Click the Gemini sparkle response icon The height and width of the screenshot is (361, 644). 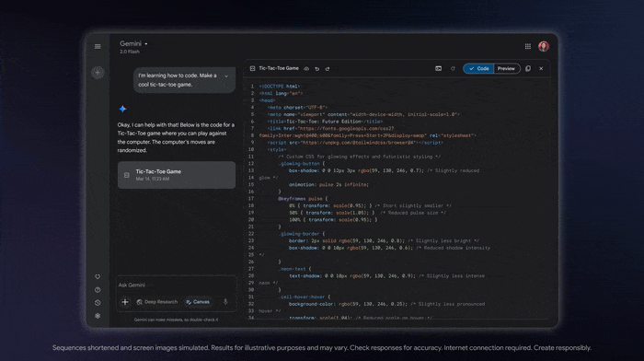(122, 109)
